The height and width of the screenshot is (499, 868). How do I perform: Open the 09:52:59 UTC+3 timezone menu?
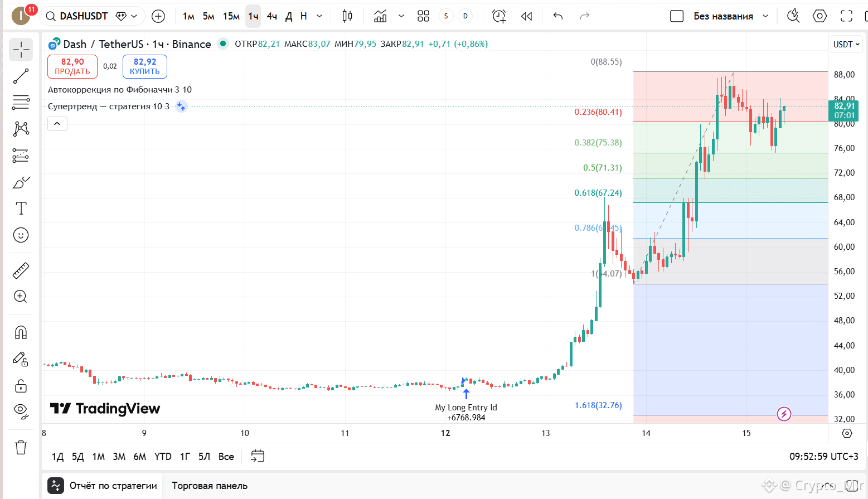[823, 457]
